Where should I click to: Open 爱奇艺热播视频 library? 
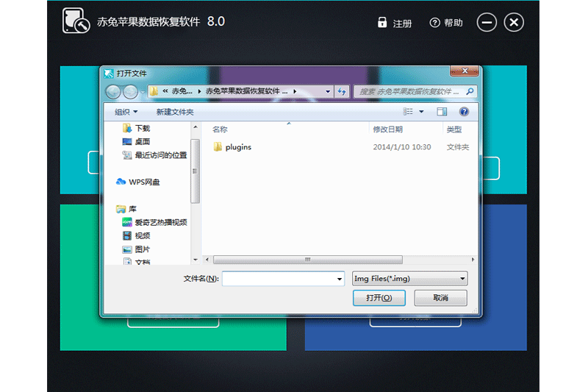[x=154, y=222]
